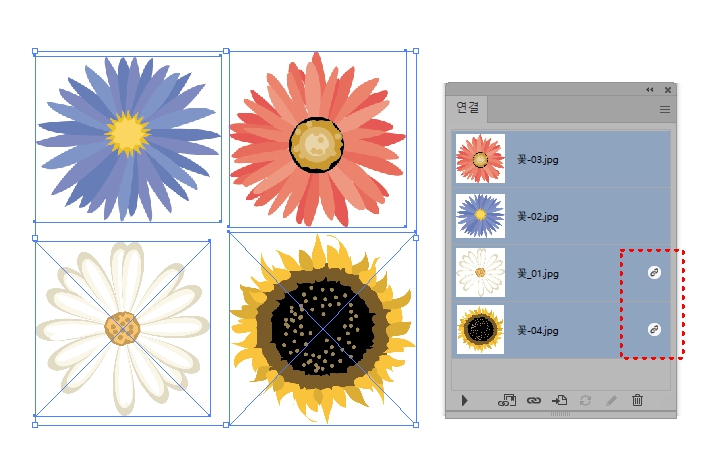Image resolution: width=723 pixels, height=460 pixels.
Task: Select the 꽃-03.jpg file name
Action: [538, 159]
